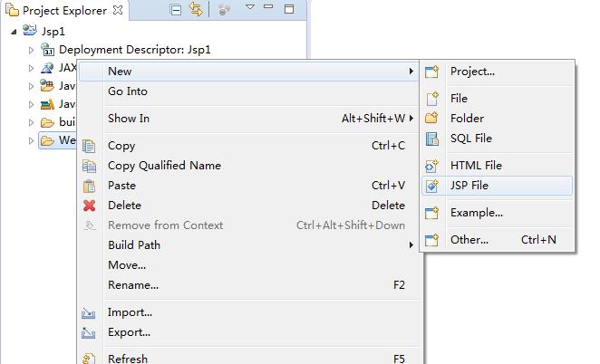Open the View Menu dropdown triangle
This screenshot has width=600, height=364.
(x=250, y=8)
